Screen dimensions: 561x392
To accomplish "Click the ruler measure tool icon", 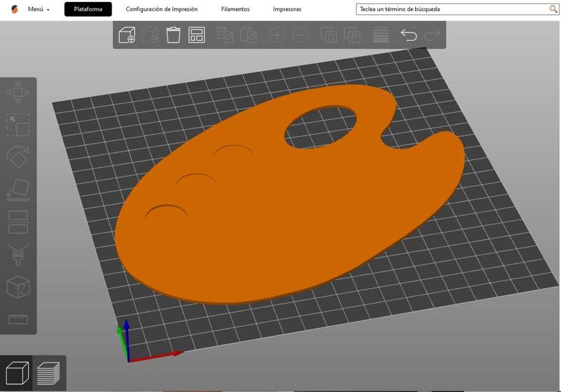I will pyautogui.click(x=18, y=319).
